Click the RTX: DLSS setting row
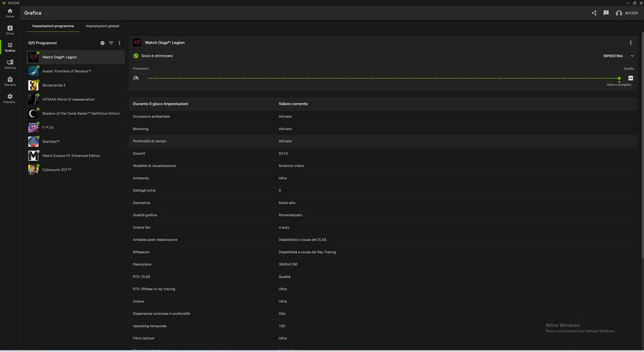 [383, 276]
